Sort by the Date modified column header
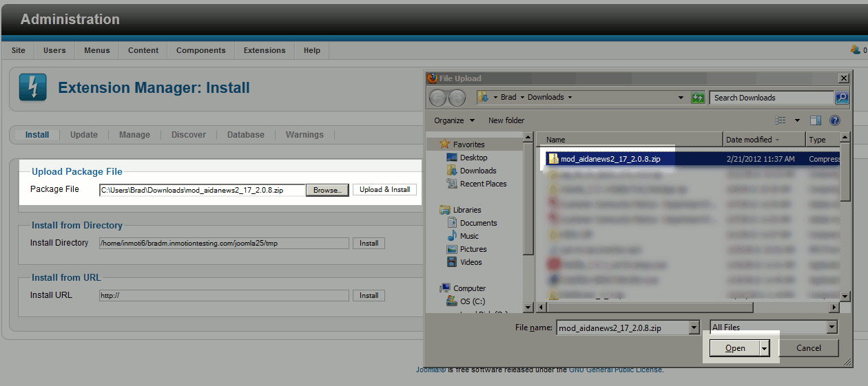Screen dimensions: 868x386 (764, 140)
